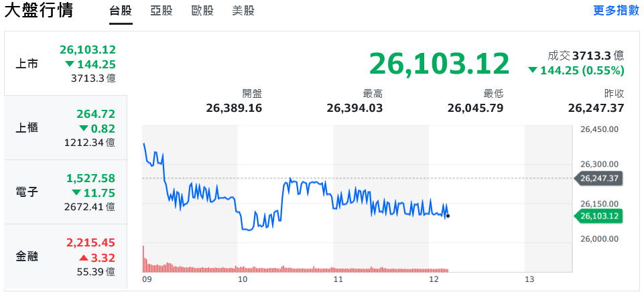This screenshot has height=292, width=644.
Task: Click down arrow next to 144.25 (0.55%)
Action: [532, 70]
